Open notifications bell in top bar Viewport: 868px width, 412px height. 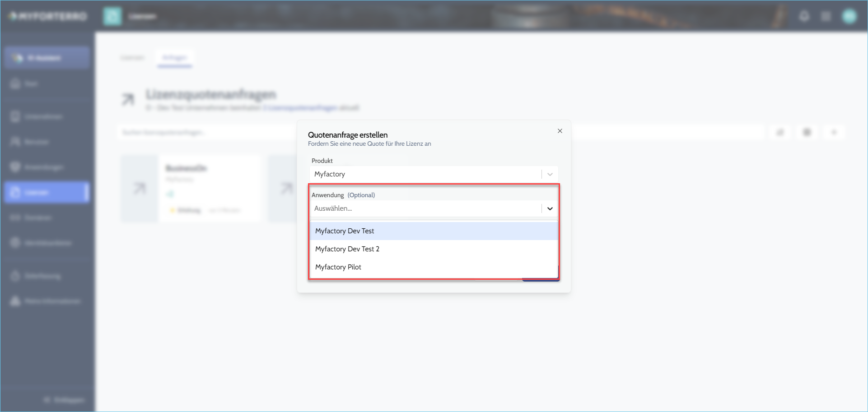tap(804, 17)
